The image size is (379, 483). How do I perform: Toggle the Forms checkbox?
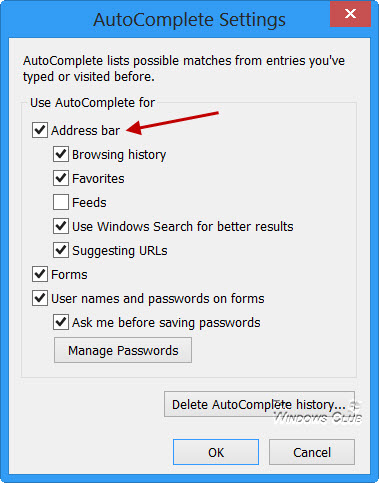(40, 274)
